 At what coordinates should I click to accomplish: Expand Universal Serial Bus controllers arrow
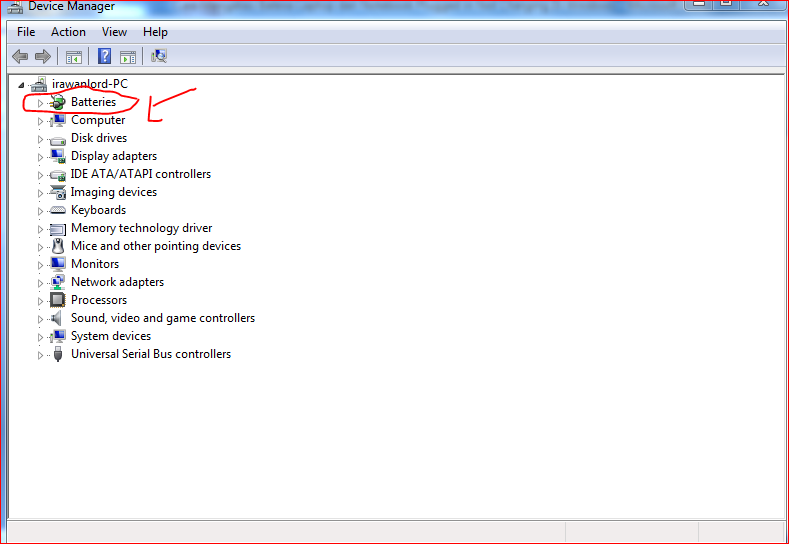[40, 355]
